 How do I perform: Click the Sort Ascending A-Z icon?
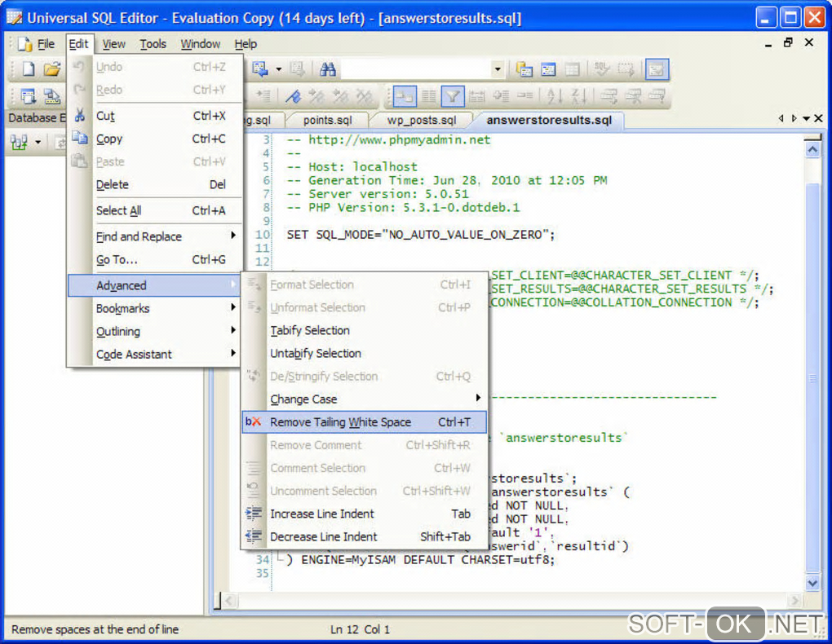point(553,96)
